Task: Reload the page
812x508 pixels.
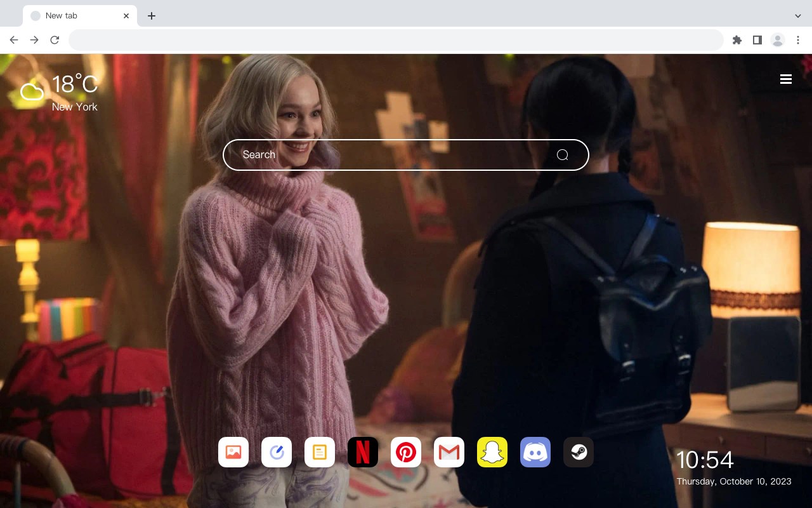Action: point(55,40)
